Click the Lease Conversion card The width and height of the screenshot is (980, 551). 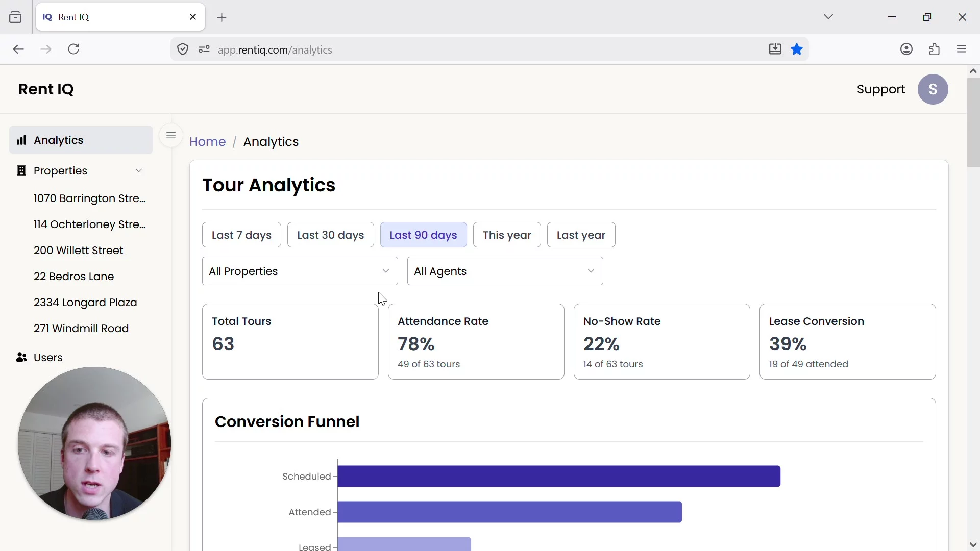click(x=848, y=342)
